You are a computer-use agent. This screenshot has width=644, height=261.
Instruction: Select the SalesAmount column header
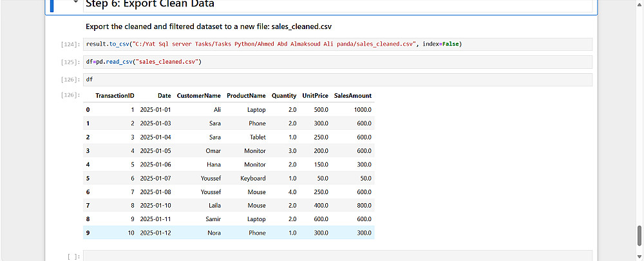352,96
